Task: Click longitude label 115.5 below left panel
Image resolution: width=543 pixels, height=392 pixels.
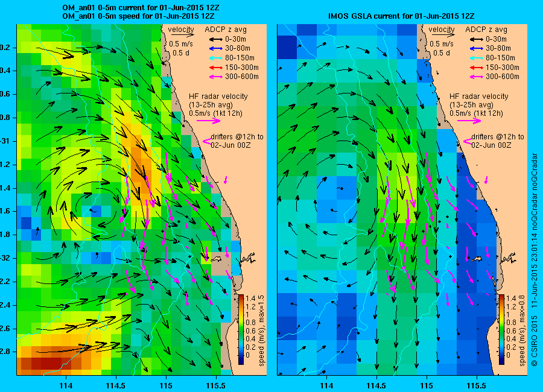Action: click(x=216, y=386)
